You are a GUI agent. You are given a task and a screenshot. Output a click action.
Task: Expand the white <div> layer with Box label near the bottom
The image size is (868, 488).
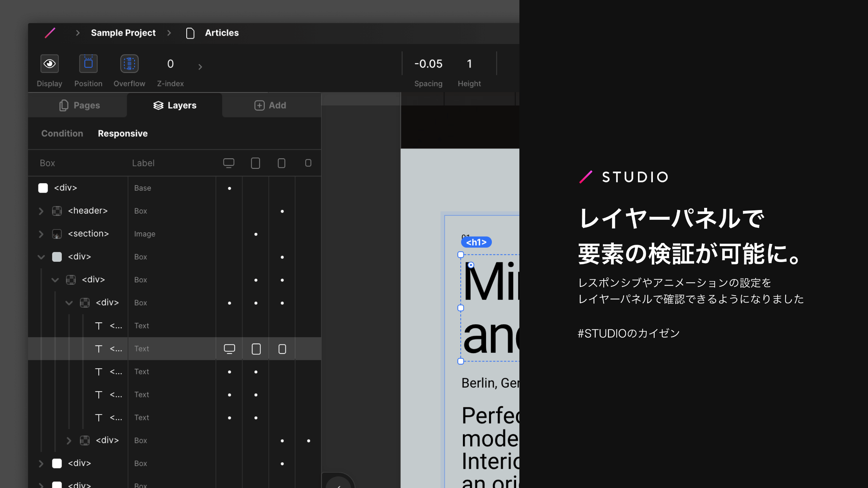(x=41, y=463)
